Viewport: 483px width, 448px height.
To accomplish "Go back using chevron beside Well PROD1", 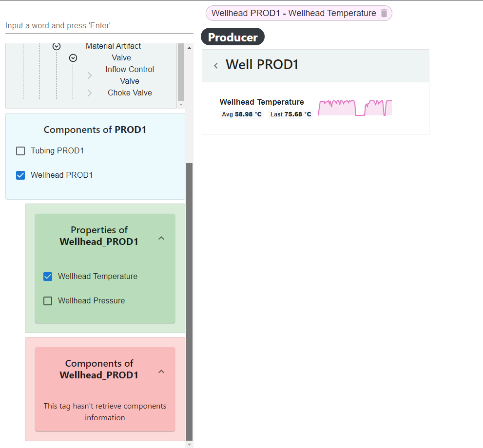I will 216,65.
